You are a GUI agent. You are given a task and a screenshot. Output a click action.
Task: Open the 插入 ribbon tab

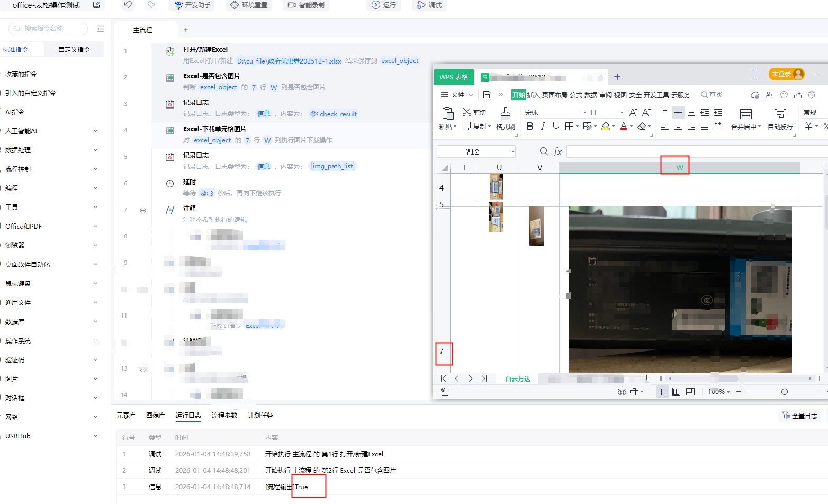533,95
